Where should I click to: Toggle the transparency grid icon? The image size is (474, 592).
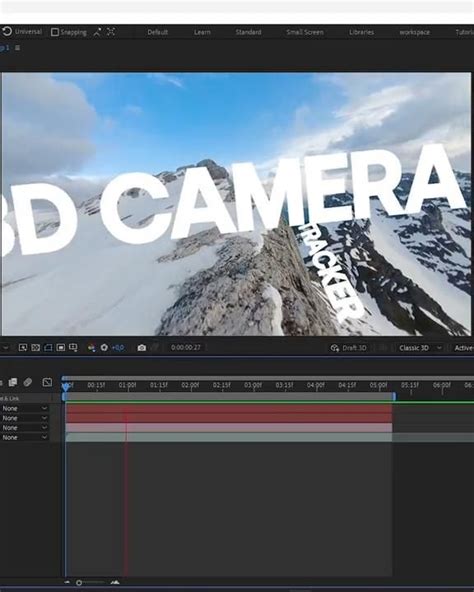click(x=36, y=347)
